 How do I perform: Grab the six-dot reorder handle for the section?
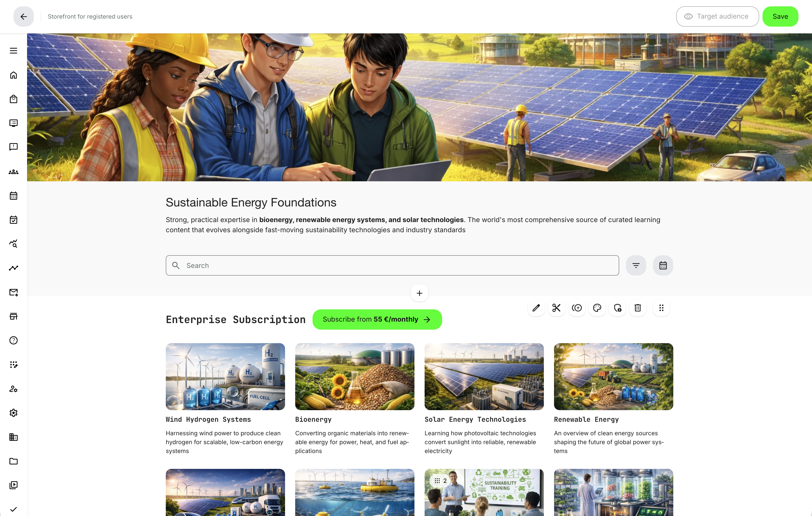pyautogui.click(x=661, y=308)
